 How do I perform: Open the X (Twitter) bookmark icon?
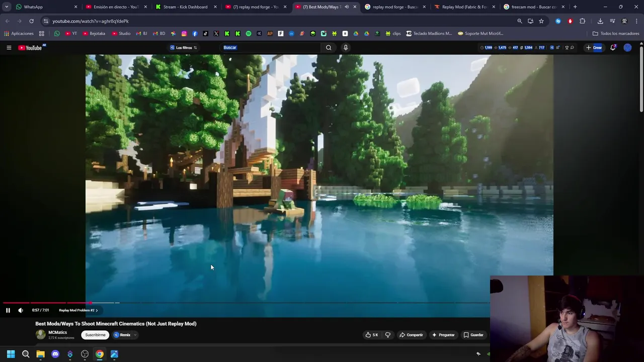(x=216, y=34)
